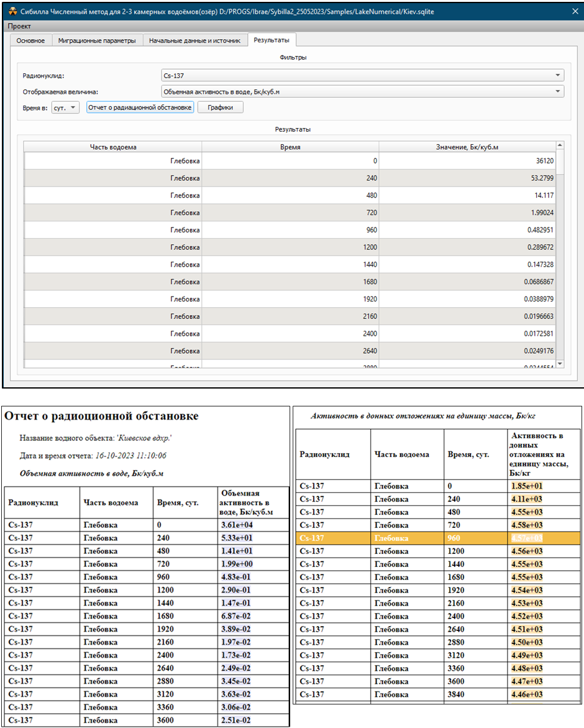584x728 pixels.
Task: Select the value cell 0.0172581
Action: point(467,333)
